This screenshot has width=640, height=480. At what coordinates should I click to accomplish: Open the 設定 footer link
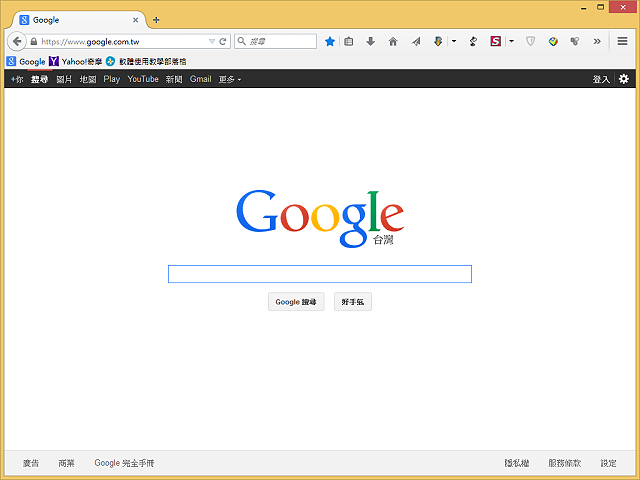click(x=609, y=463)
